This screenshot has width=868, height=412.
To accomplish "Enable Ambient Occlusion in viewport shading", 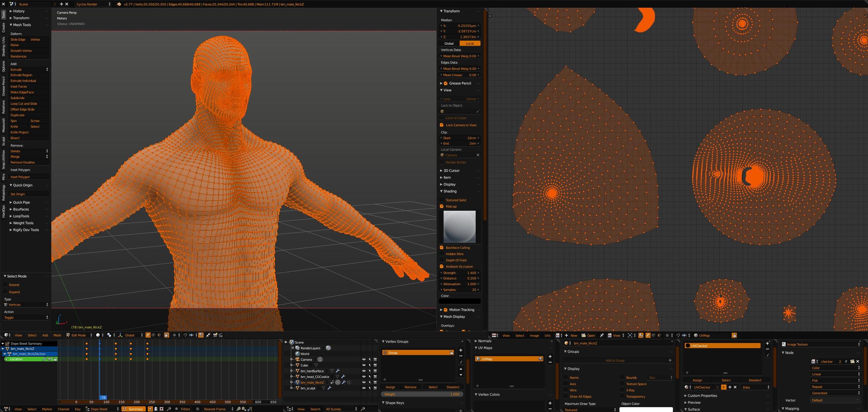I will (441, 266).
